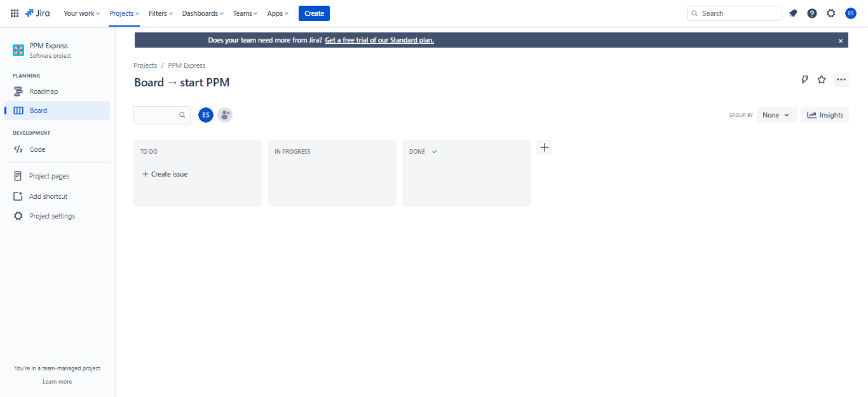Screen dimensions: 868x397
Task: Open the help question mark icon
Action: 812,13
